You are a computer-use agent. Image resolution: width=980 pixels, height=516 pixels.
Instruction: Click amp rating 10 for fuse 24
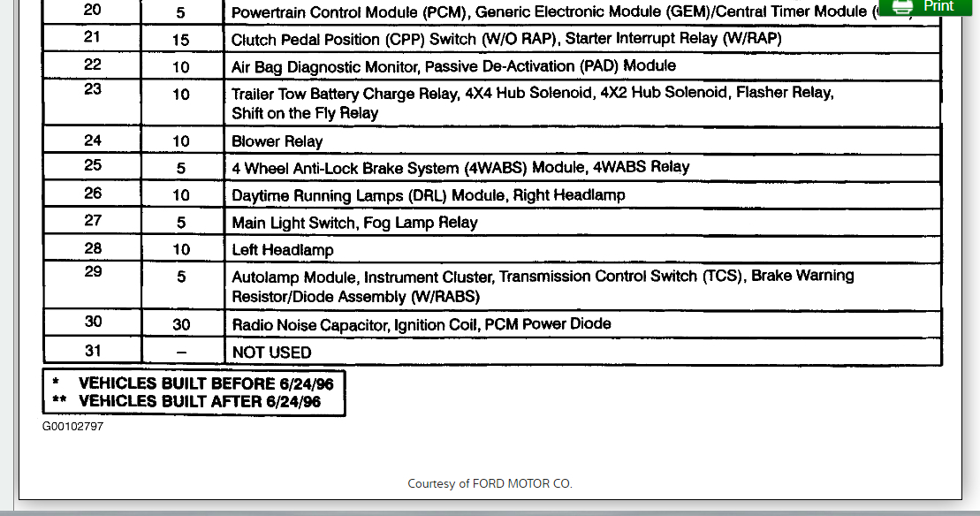(x=180, y=141)
